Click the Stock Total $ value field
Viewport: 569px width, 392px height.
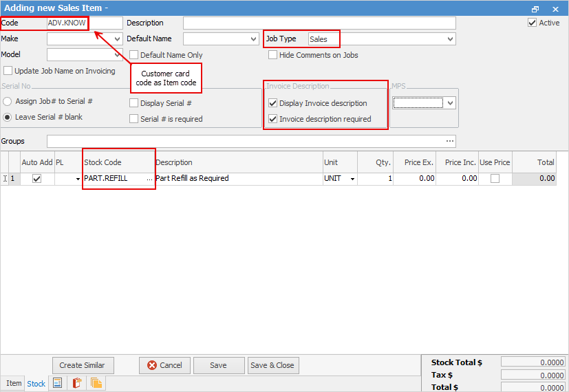click(x=533, y=362)
